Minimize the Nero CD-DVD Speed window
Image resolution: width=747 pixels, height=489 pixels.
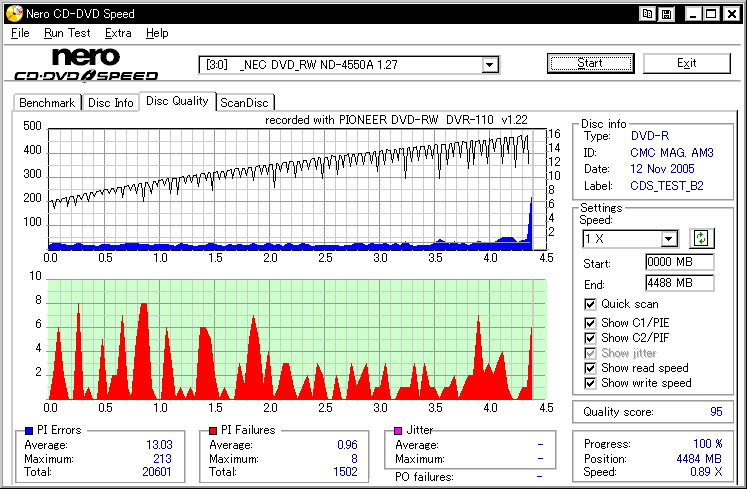coord(694,14)
